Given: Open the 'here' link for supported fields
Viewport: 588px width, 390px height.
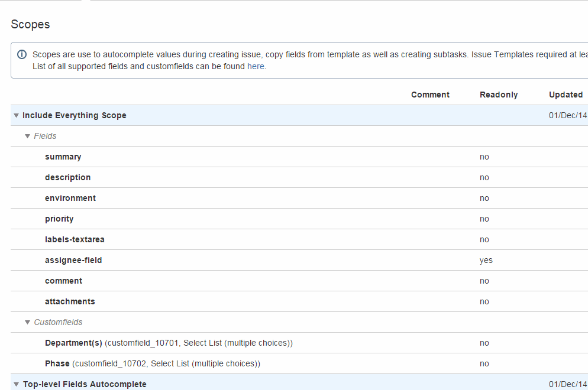Looking at the screenshot, I should click(x=256, y=66).
